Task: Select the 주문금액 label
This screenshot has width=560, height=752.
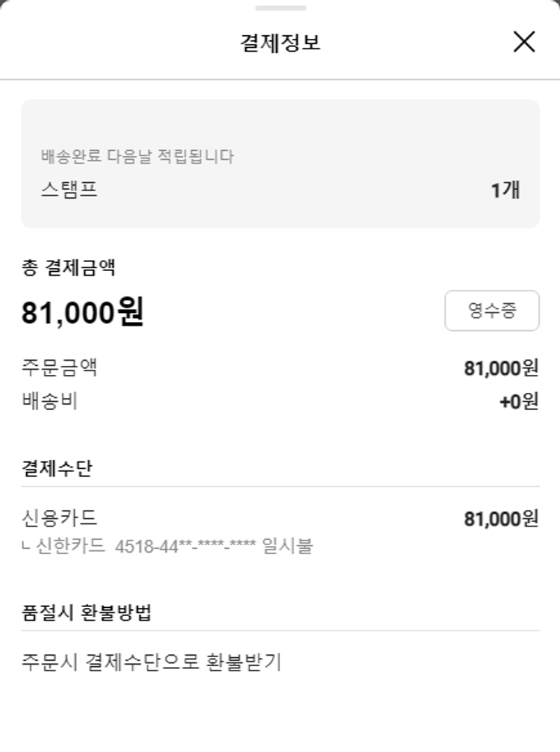Action: pyautogui.click(x=60, y=367)
